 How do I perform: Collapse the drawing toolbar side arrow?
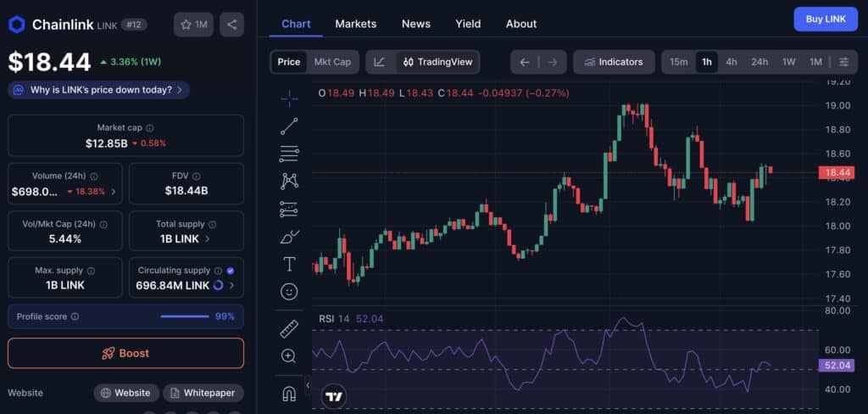tap(308, 384)
